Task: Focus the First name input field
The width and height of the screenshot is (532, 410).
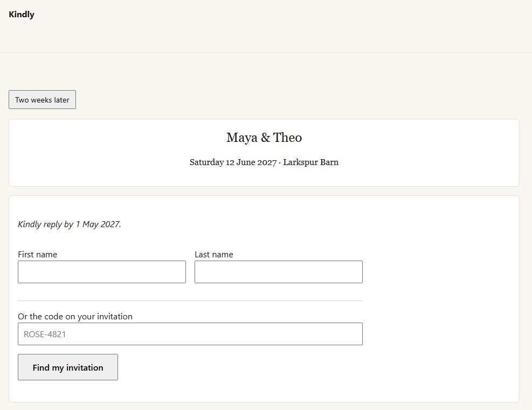Action: tap(102, 272)
